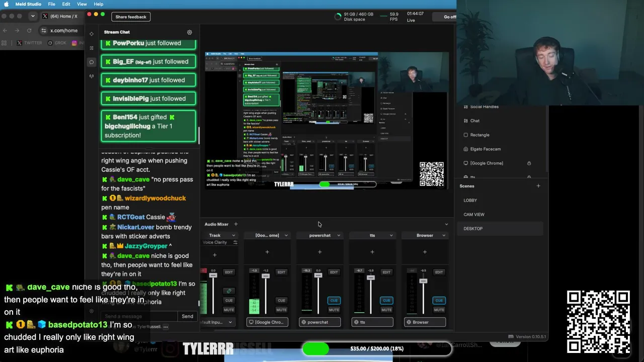Open the Edit menu

(x=66, y=4)
